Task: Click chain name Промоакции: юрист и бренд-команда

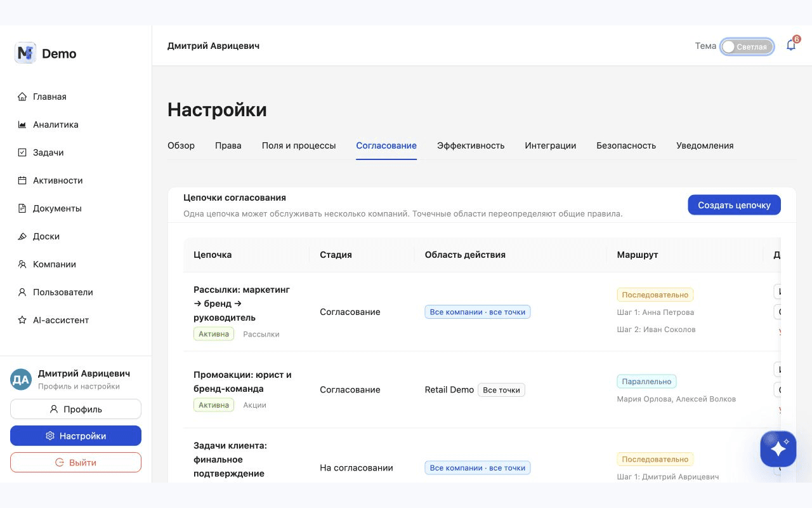Action: 242,382
